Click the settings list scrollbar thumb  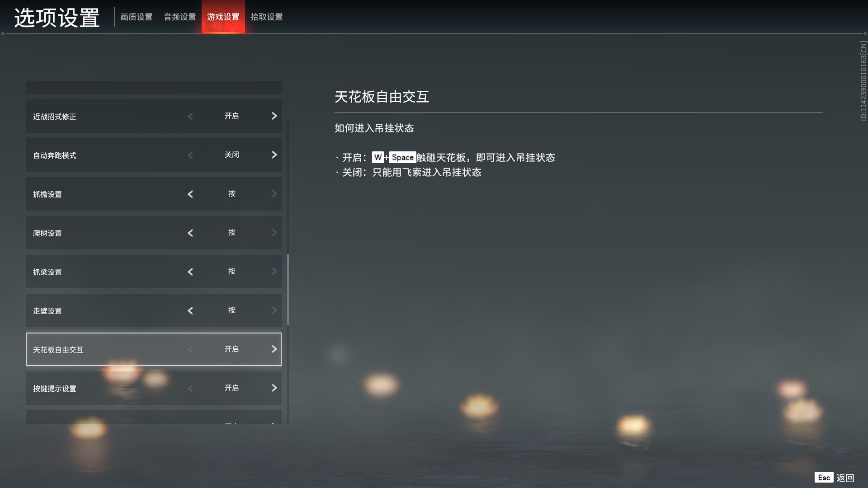[288, 290]
